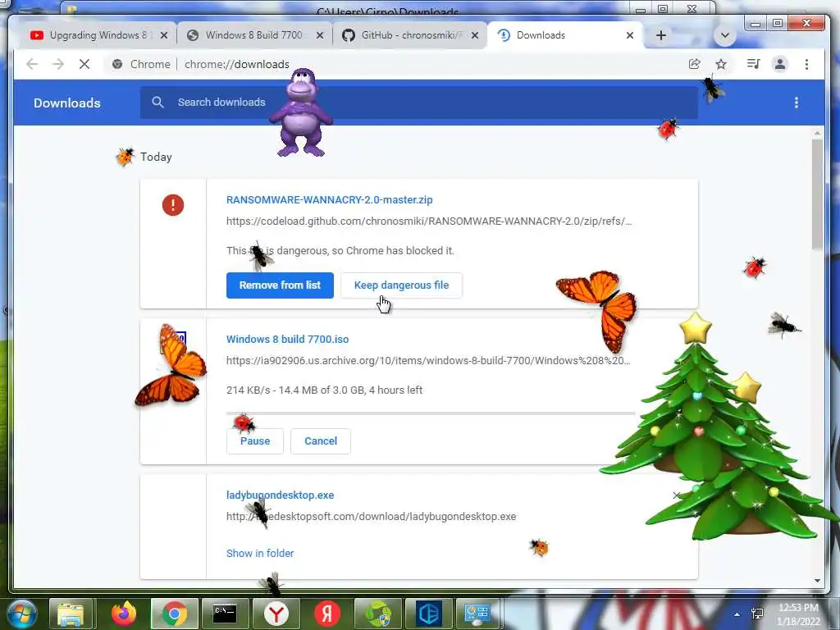The height and width of the screenshot is (630, 840).
Task: Open Chrome's three-dot main menu
Action: click(x=807, y=64)
